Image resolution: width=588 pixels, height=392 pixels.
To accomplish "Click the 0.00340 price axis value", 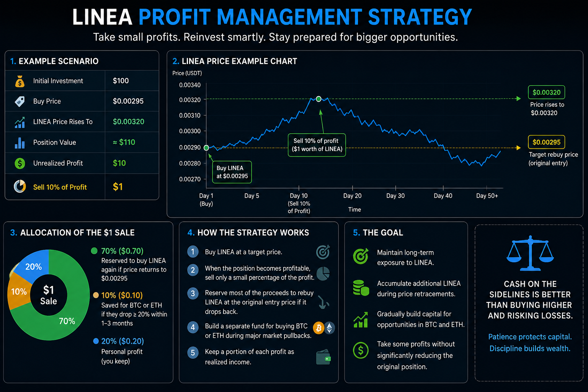I will [190, 85].
